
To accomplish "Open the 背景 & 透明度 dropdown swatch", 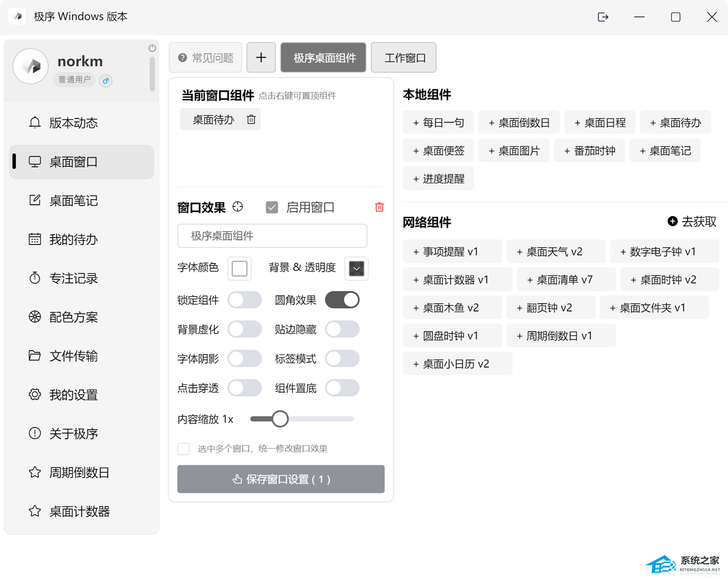I will click(357, 268).
